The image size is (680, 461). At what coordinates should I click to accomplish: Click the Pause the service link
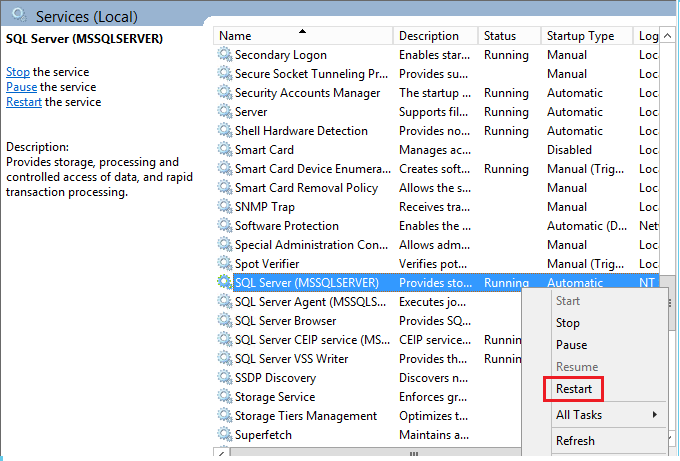tap(21, 87)
